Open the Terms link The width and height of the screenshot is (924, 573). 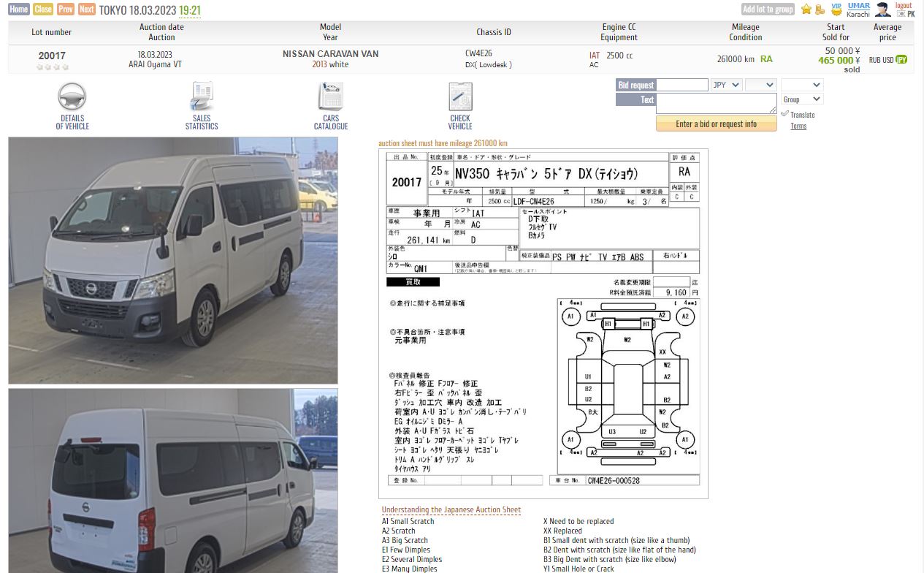point(798,126)
